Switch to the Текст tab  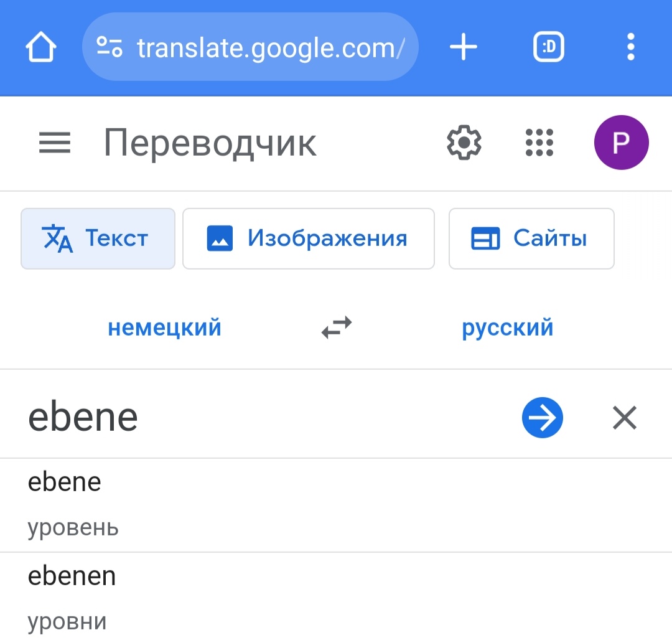[x=98, y=238]
